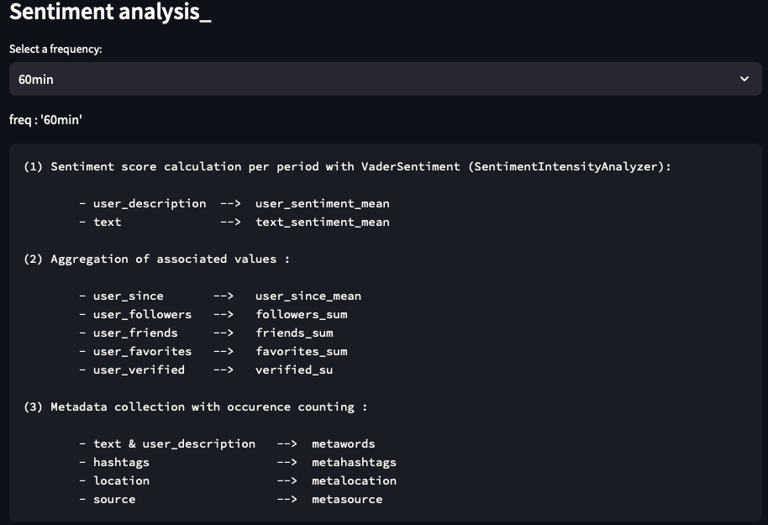Click the chevron arrow in the frequency selectbox

click(744, 79)
